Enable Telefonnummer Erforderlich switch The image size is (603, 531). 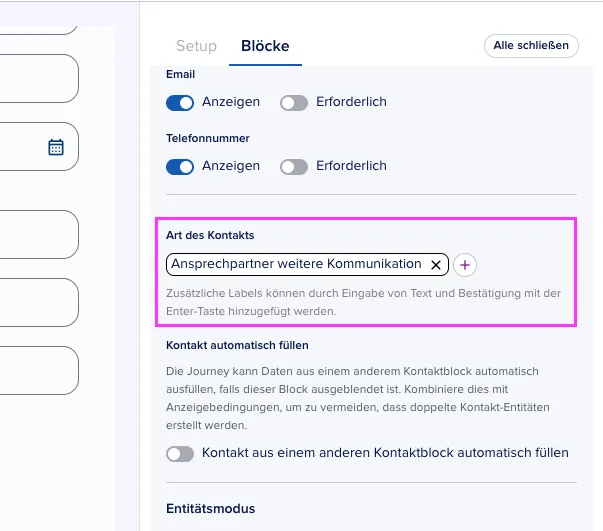tap(294, 166)
